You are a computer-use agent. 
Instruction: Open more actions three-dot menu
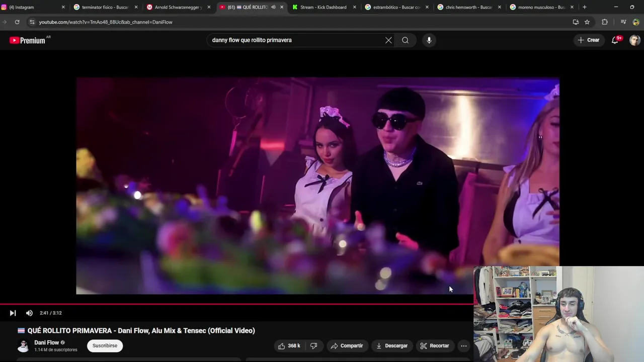(464, 345)
